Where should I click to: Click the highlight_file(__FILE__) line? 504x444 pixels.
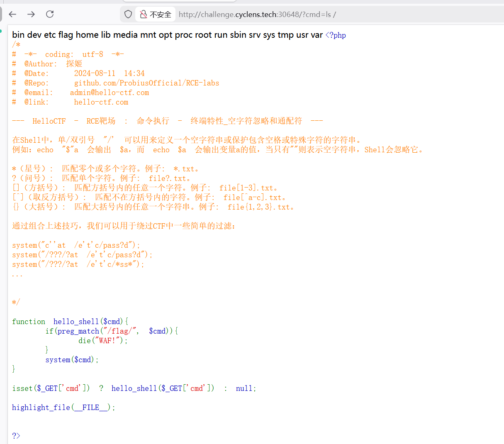point(63,407)
